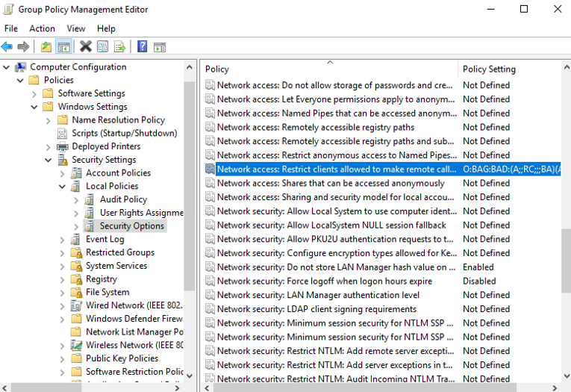571x392 pixels.
Task: Collapse the Security Settings tree node
Action: click(x=49, y=160)
